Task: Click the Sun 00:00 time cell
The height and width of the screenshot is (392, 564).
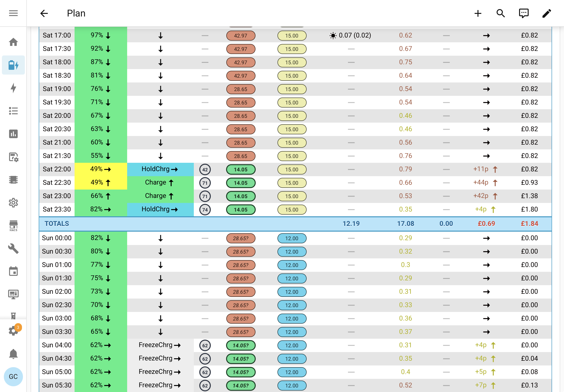Action: [57, 238]
